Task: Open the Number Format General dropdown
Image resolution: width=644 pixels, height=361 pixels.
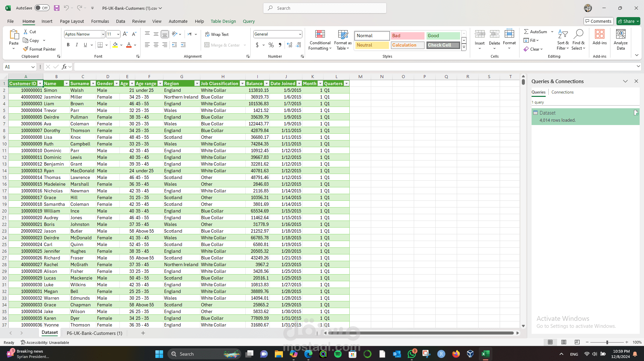Action: point(300,34)
